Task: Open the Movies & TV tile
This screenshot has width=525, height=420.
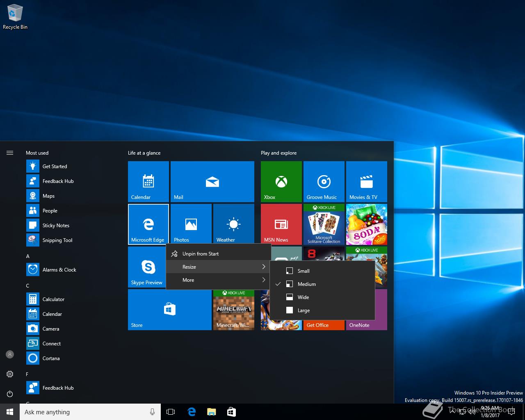Action: pyautogui.click(x=367, y=181)
